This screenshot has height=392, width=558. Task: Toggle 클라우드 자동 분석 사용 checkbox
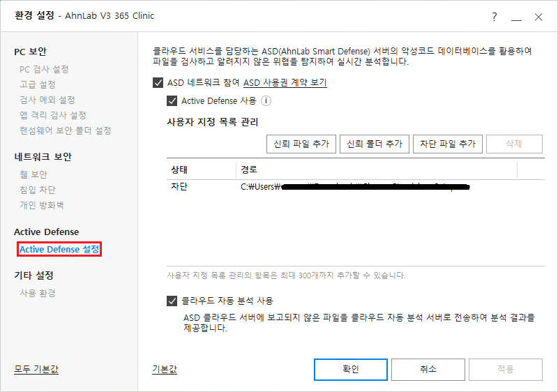click(x=172, y=301)
